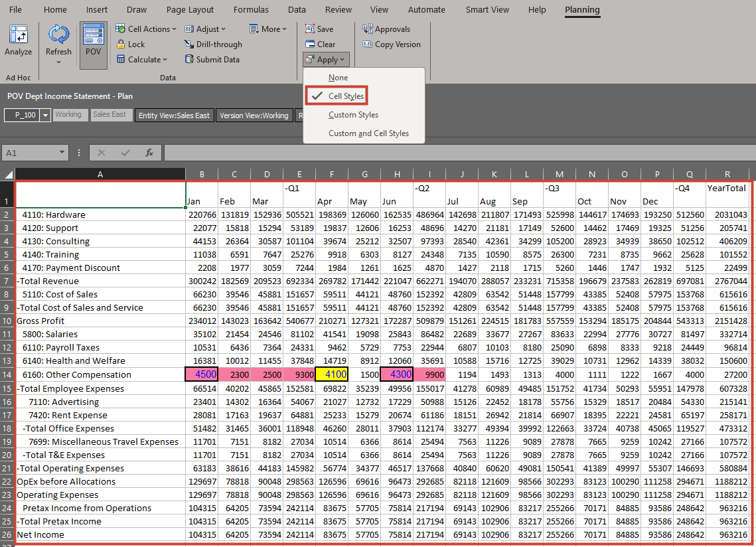Switch to the Review tab
Screen dimensions: 756x547
coord(339,10)
